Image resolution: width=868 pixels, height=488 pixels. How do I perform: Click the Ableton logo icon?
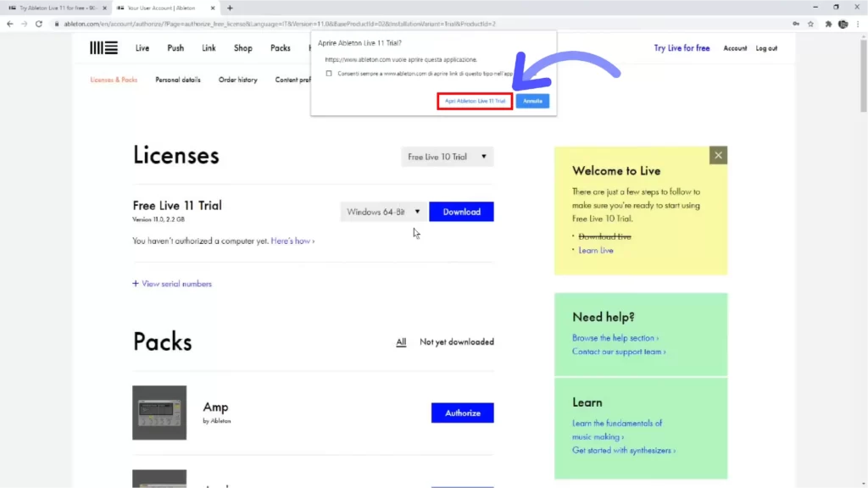tap(104, 48)
